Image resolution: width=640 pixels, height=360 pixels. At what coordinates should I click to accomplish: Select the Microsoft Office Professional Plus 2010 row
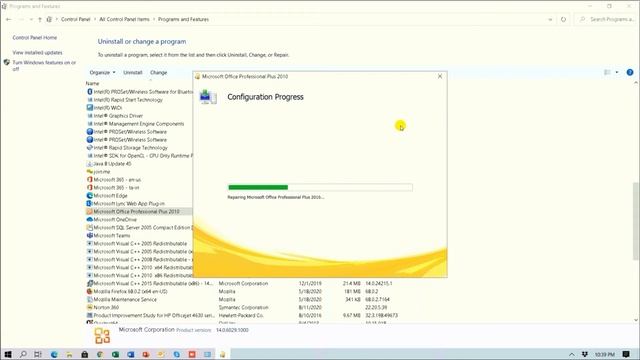pos(138,211)
